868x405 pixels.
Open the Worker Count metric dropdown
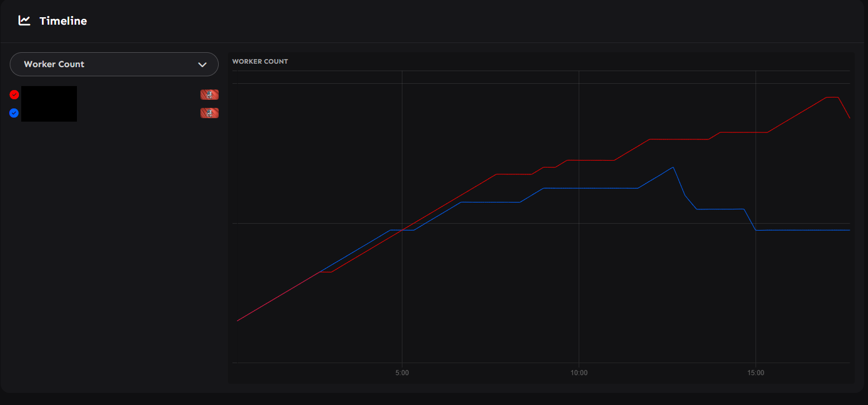coord(114,64)
